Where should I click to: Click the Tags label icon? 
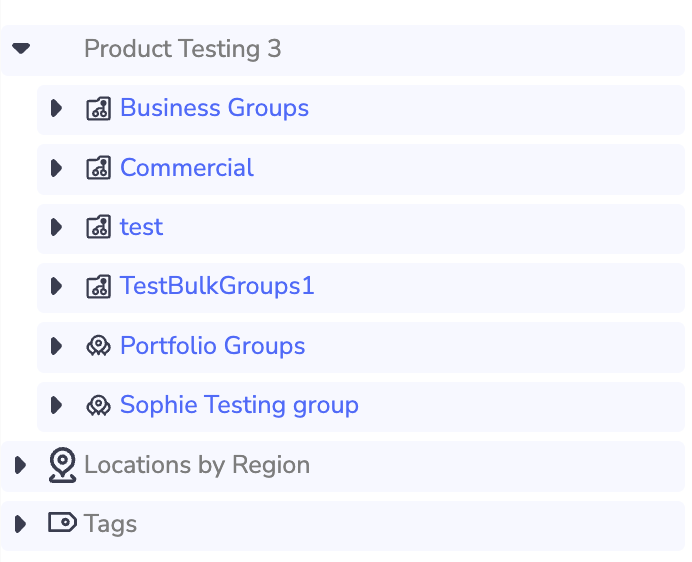coord(62,523)
